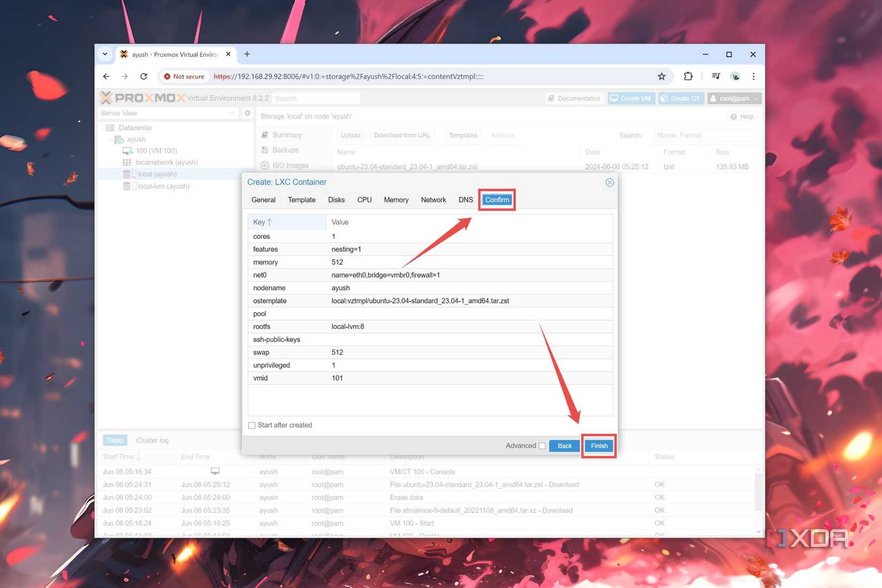
Task: Toggle the Advanced checkbox
Action: coord(542,445)
